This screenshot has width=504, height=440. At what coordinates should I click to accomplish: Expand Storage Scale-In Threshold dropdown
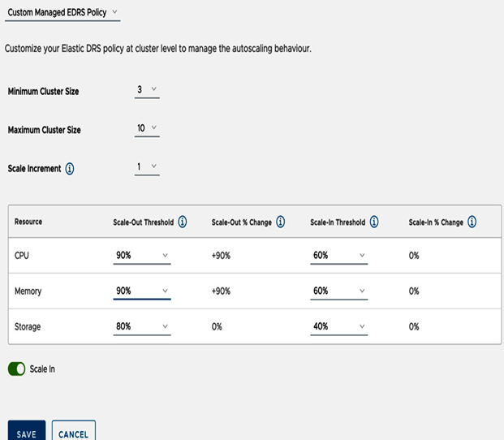(338, 327)
